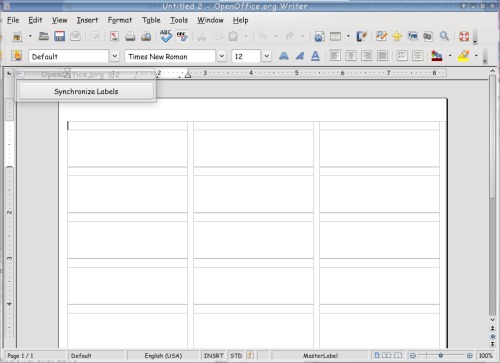Export directly as PDF icon
500x363 pixels.
coord(114,36)
